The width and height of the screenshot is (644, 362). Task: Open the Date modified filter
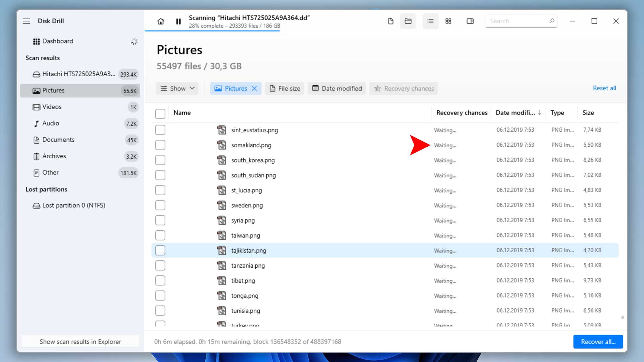click(337, 88)
